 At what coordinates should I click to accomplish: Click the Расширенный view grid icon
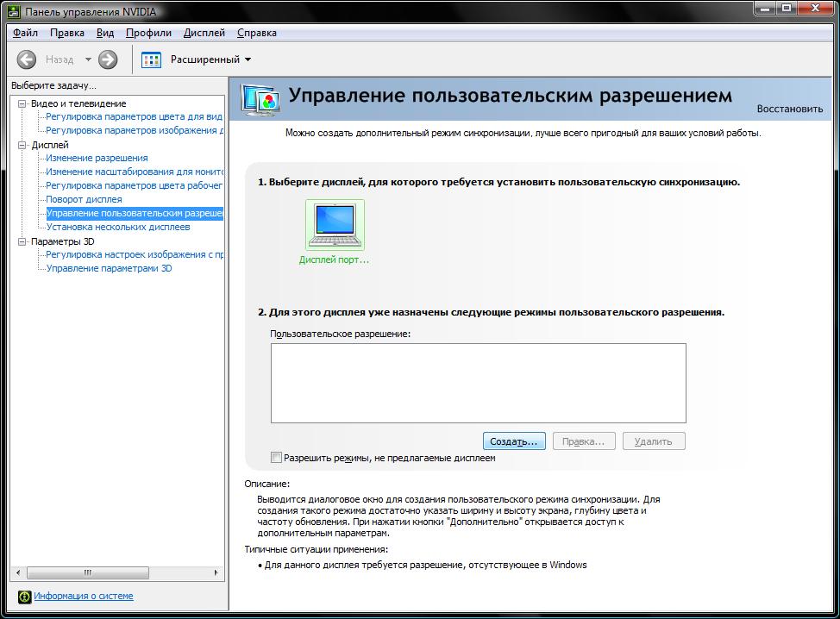[x=151, y=60]
